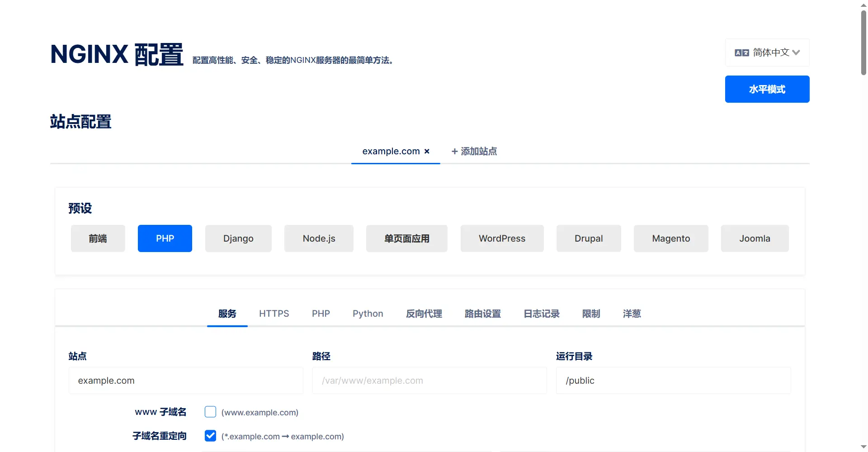Focus the 路径 path input field
This screenshot has height=452, width=868.
point(429,381)
